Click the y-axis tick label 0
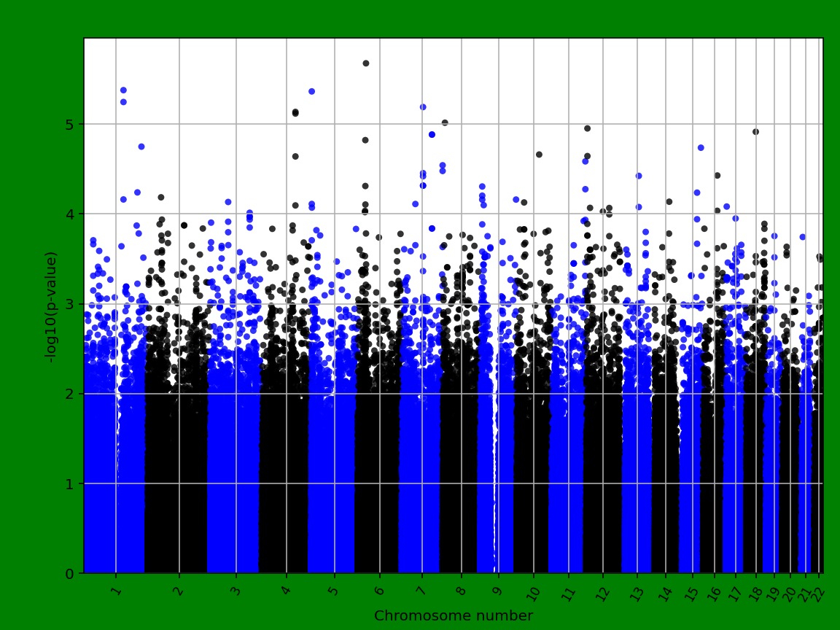The image size is (840, 630). pyautogui.click(x=71, y=573)
